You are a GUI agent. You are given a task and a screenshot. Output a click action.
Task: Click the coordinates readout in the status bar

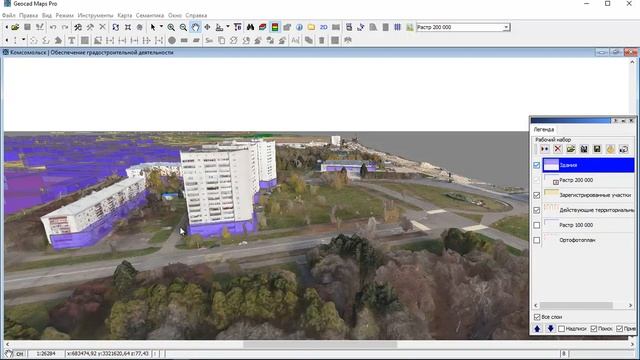[x=108, y=353]
